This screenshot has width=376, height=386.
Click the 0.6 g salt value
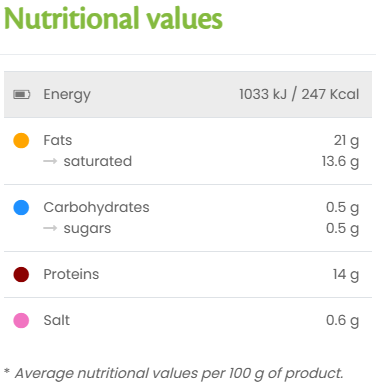(342, 321)
